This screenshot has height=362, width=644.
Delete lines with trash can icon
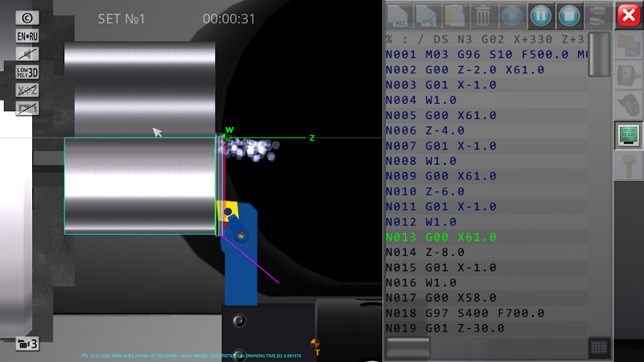[x=483, y=16]
